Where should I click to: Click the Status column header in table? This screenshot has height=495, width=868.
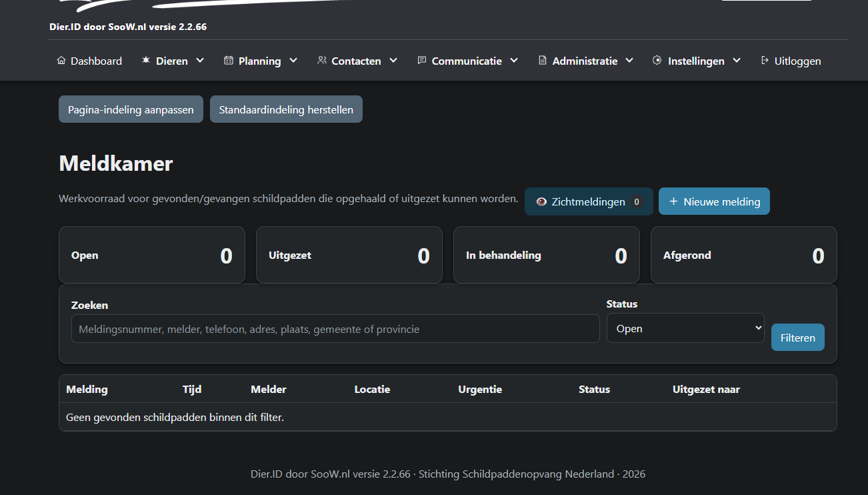pyautogui.click(x=594, y=389)
